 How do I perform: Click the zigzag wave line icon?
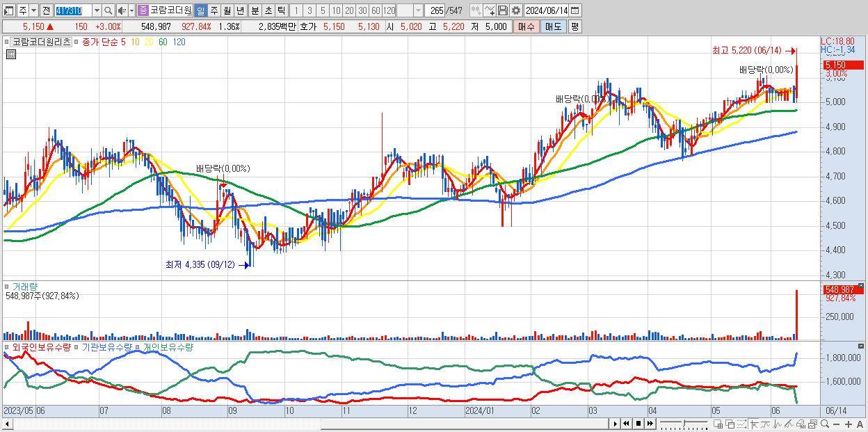click(x=778, y=424)
